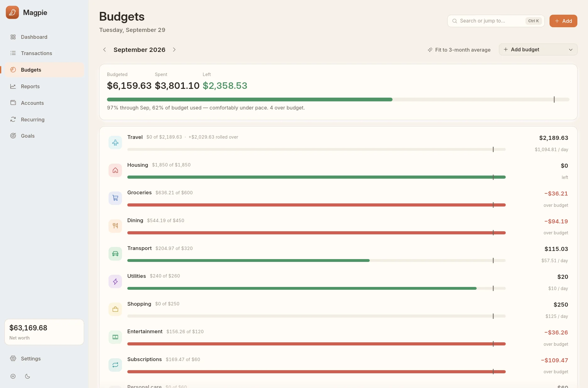Toggle dark mode with the moon icon
The height and width of the screenshot is (388, 588).
(x=28, y=376)
